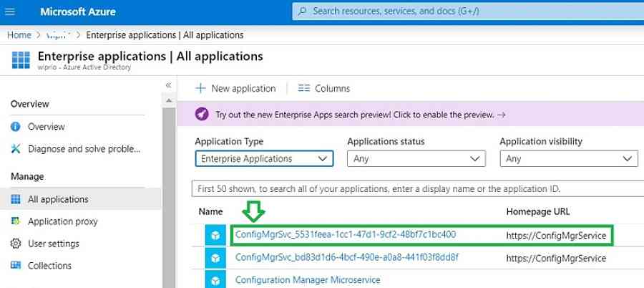Click Homepage URL of ConfigMgrSvc_bd83d1d6 row
This screenshot has height=288, width=644.
click(556, 258)
